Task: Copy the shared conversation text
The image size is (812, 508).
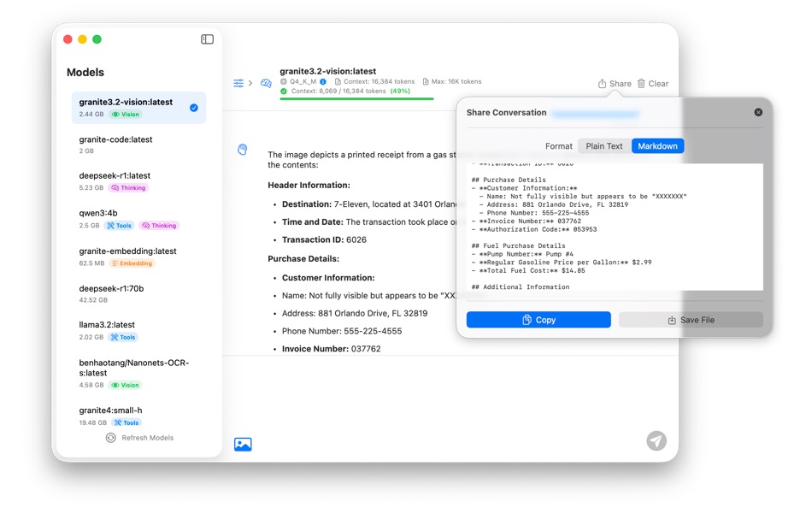Action: (538, 319)
